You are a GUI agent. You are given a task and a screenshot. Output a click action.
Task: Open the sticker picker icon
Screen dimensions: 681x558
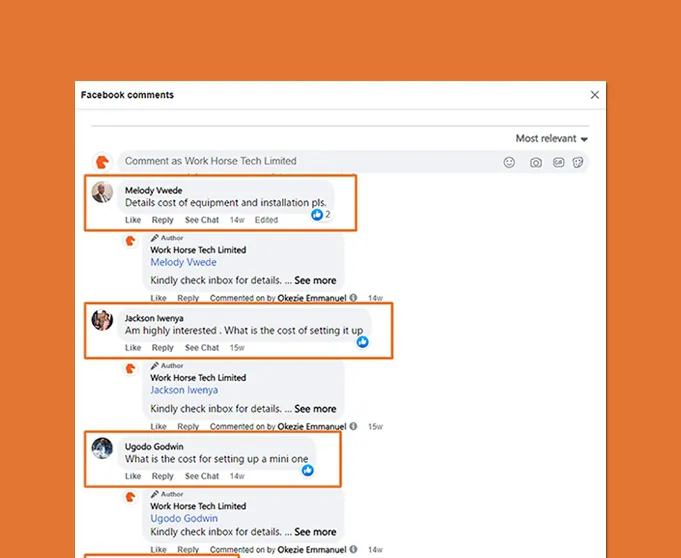pyautogui.click(x=578, y=162)
